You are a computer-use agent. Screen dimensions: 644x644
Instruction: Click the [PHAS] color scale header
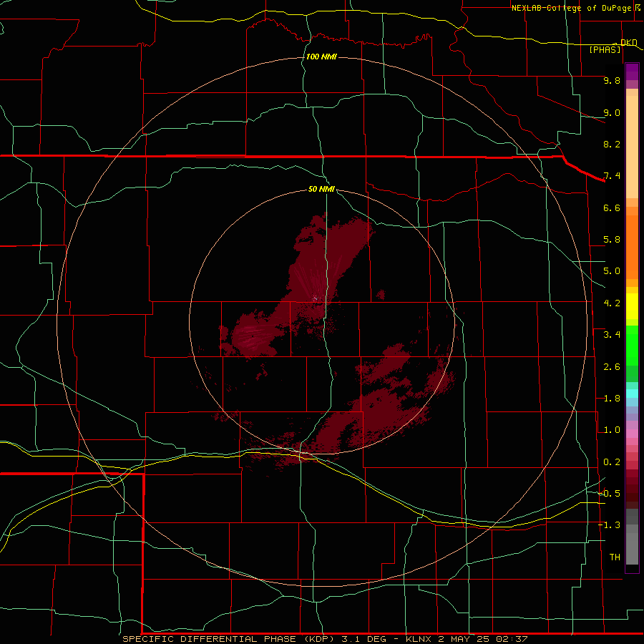(605, 49)
